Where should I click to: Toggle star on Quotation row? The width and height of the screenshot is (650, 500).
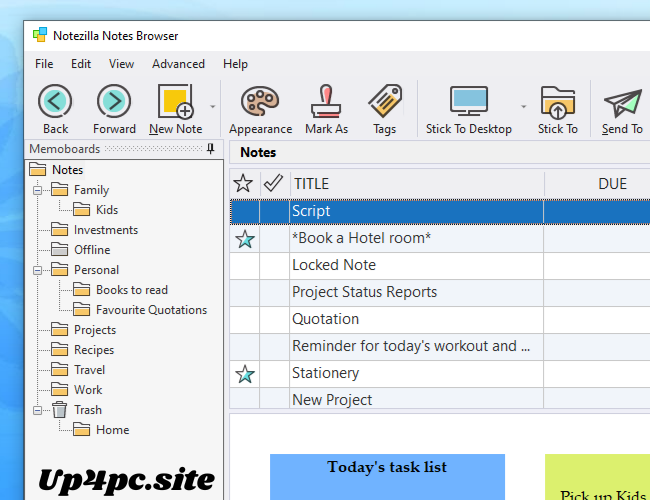pos(245,320)
